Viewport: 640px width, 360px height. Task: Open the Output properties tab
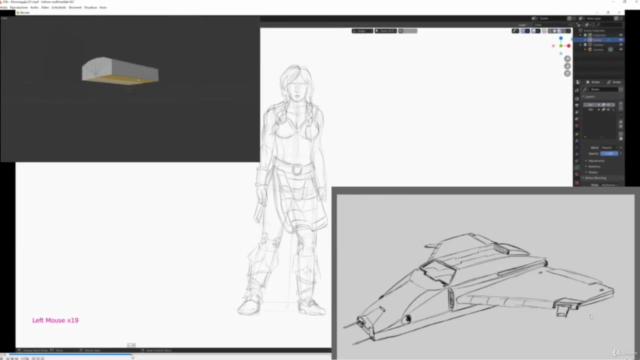[x=577, y=106]
